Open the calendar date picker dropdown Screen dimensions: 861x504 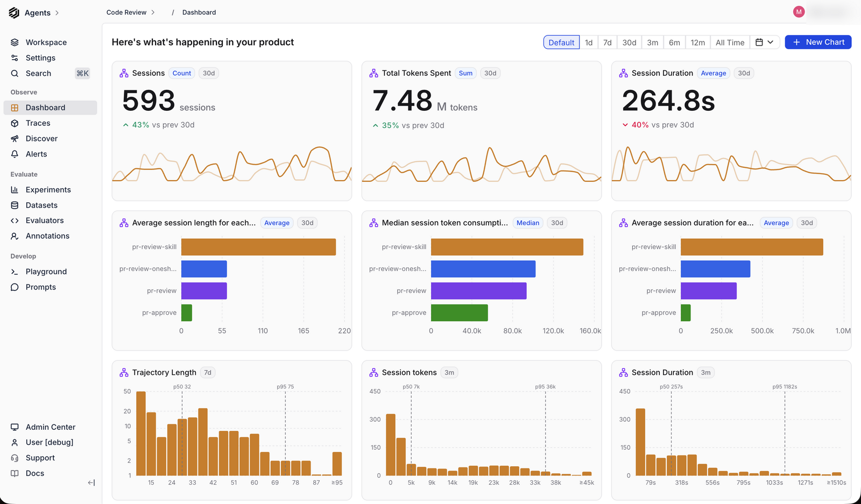[x=765, y=42]
